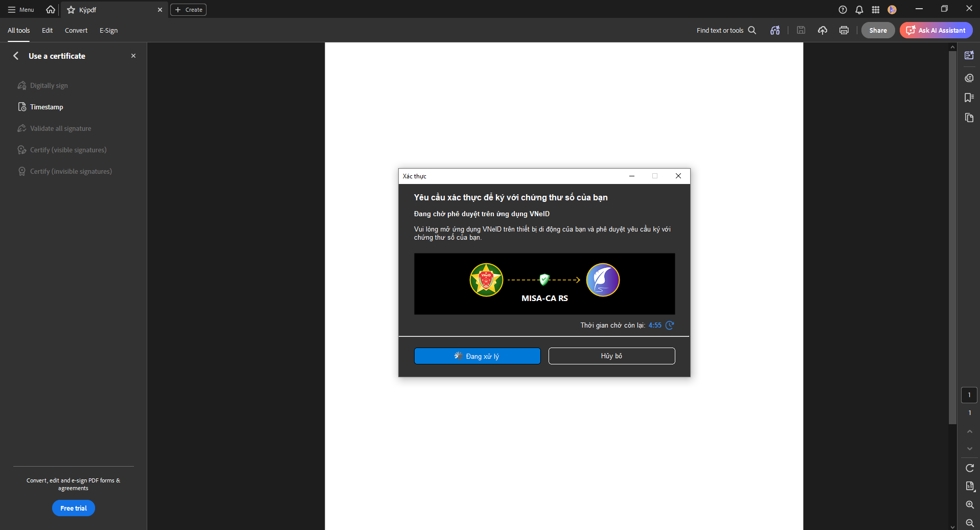Open the page thumbnails panel icon
The height and width of the screenshot is (530, 980).
(x=969, y=118)
